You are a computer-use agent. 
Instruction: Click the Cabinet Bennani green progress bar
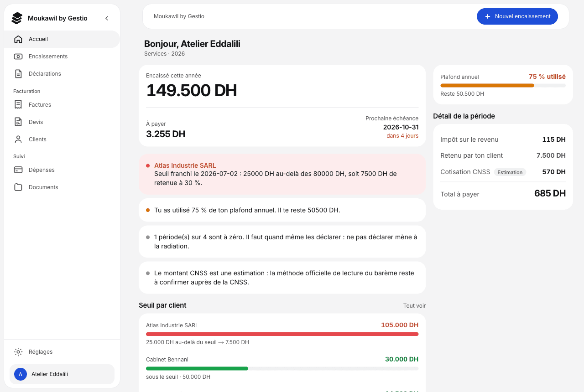click(282, 368)
